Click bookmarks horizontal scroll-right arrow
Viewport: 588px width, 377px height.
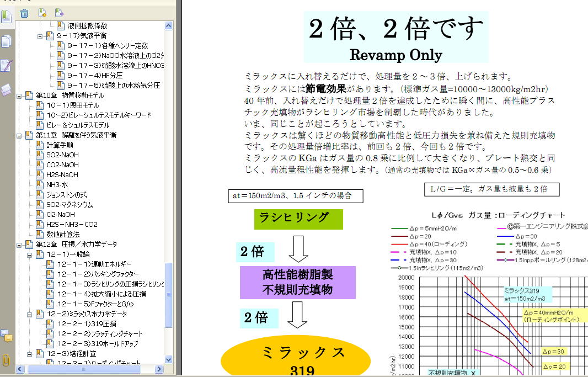(159, 369)
